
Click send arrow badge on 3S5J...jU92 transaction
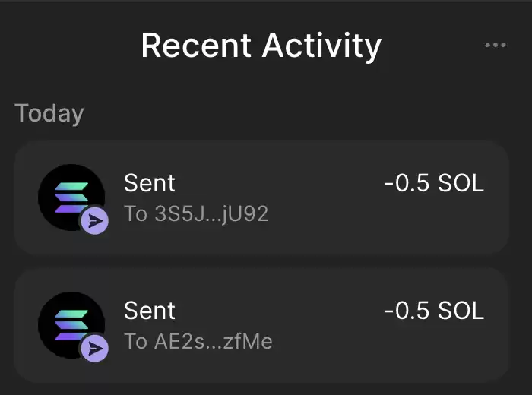click(x=95, y=221)
